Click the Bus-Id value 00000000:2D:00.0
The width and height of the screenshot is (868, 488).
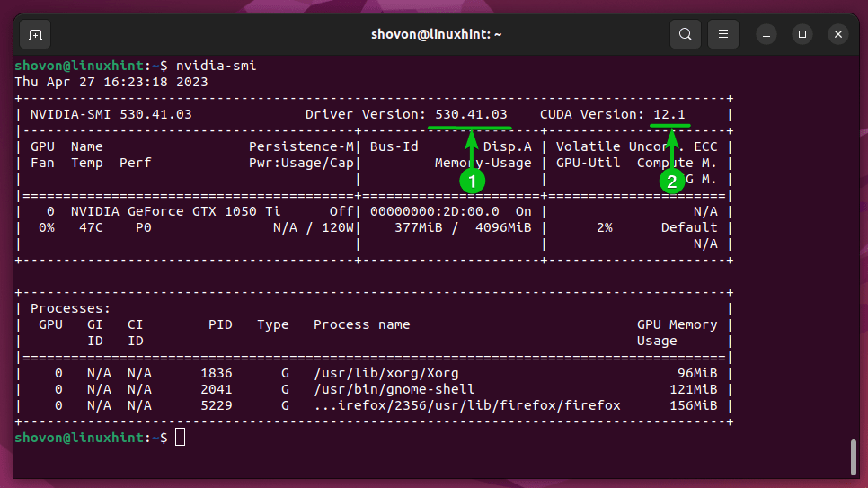point(435,211)
